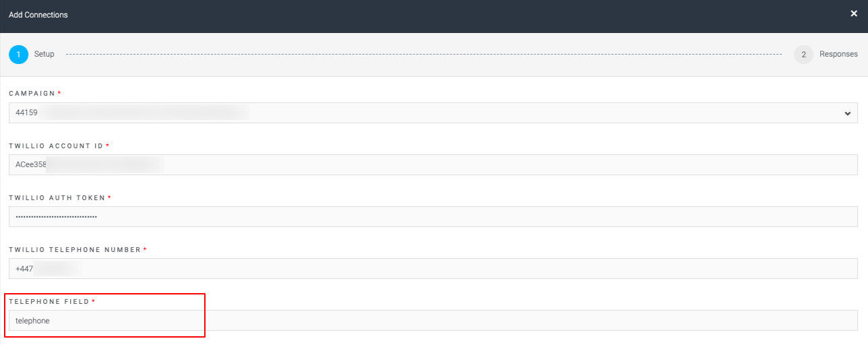868x345 pixels.
Task: Focus the Twillio Telephone Number input
Action: pos(433,269)
